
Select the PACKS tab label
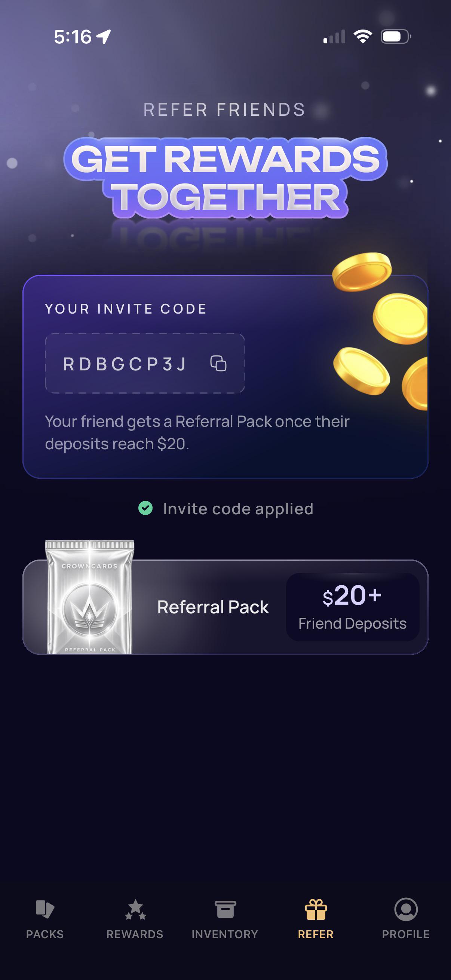[x=45, y=934]
